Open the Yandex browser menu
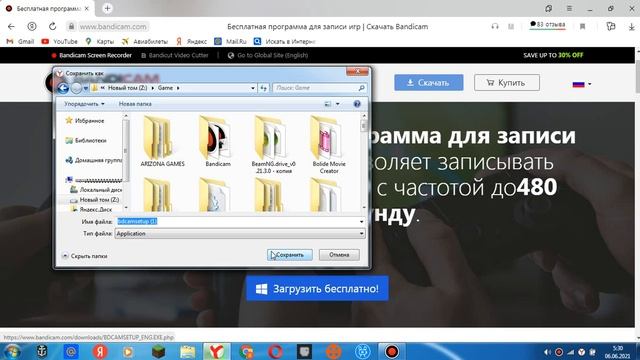The width and height of the screenshot is (640, 360). click(x=569, y=8)
